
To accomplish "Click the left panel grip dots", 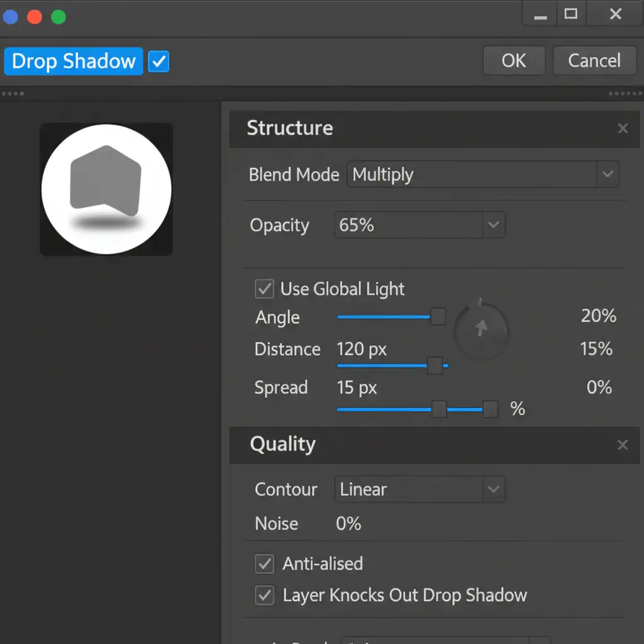I will [13, 94].
